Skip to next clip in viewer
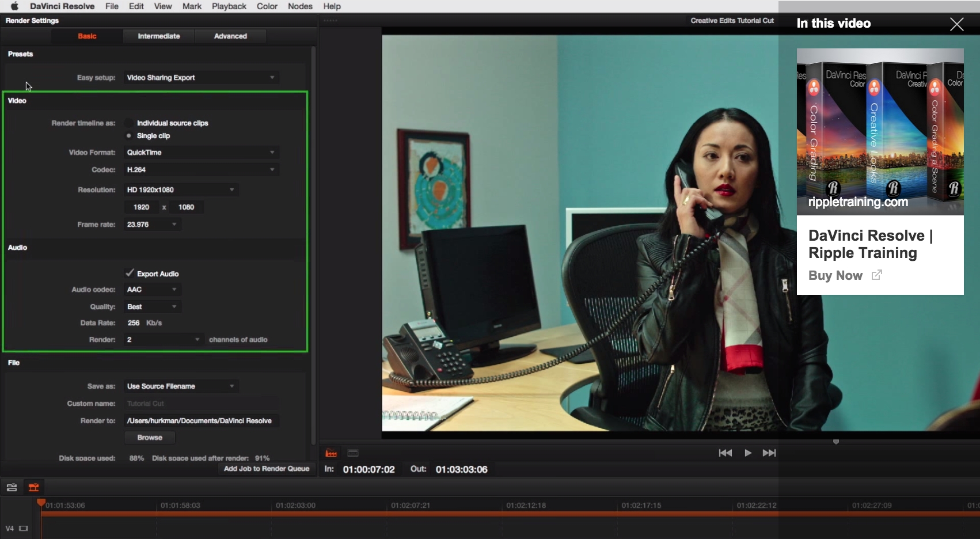The width and height of the screenshot is (980, 539). [769, 453]
